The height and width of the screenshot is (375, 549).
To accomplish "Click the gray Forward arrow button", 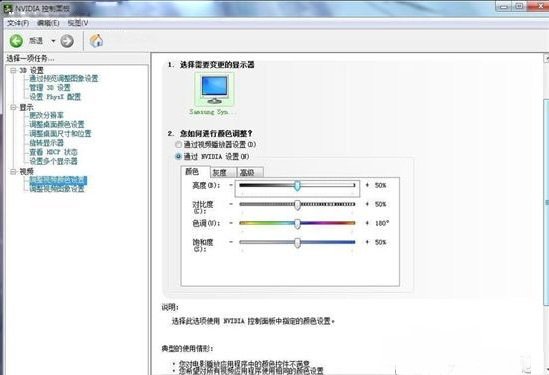I will (67, 41).
